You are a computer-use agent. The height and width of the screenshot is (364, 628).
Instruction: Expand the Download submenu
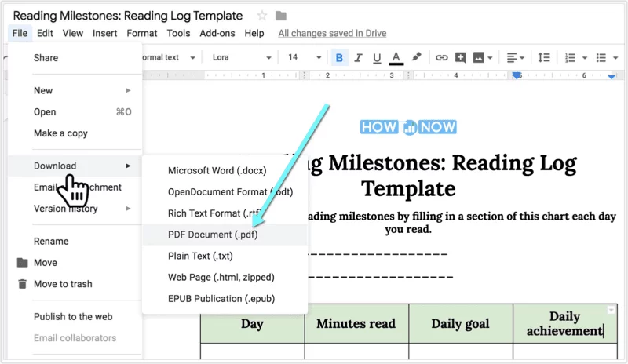click(x=75, y=166)
